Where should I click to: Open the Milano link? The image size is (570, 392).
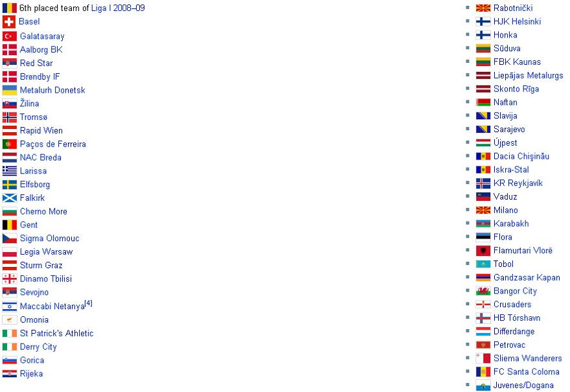coord(506,210)
